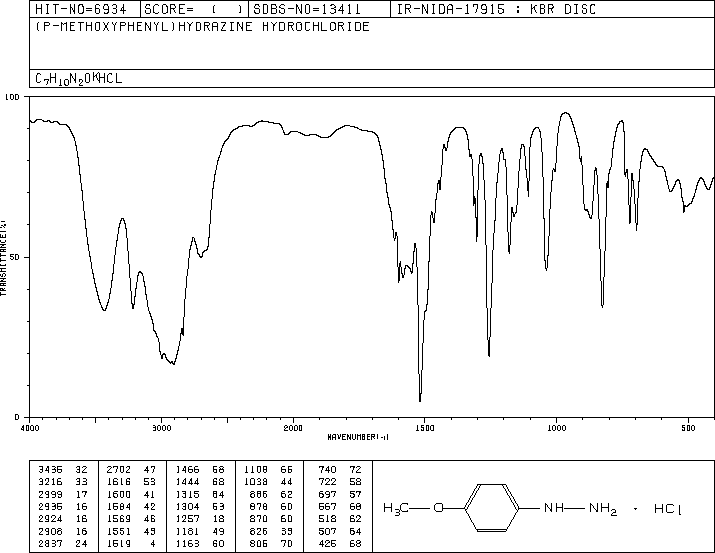Click the benzene ring in structure drawing
The image size is (715, 553).
click(492, 507)
